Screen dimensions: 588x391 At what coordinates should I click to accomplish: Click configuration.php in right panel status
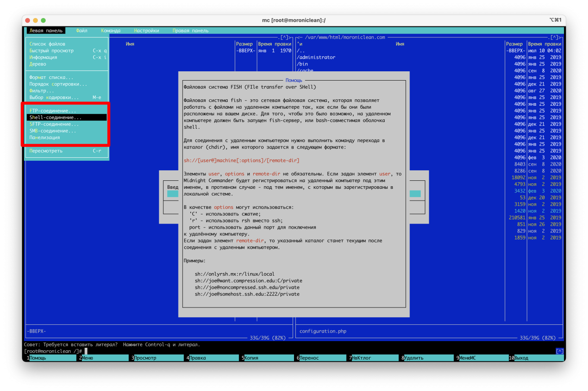(x=323, y=331)
